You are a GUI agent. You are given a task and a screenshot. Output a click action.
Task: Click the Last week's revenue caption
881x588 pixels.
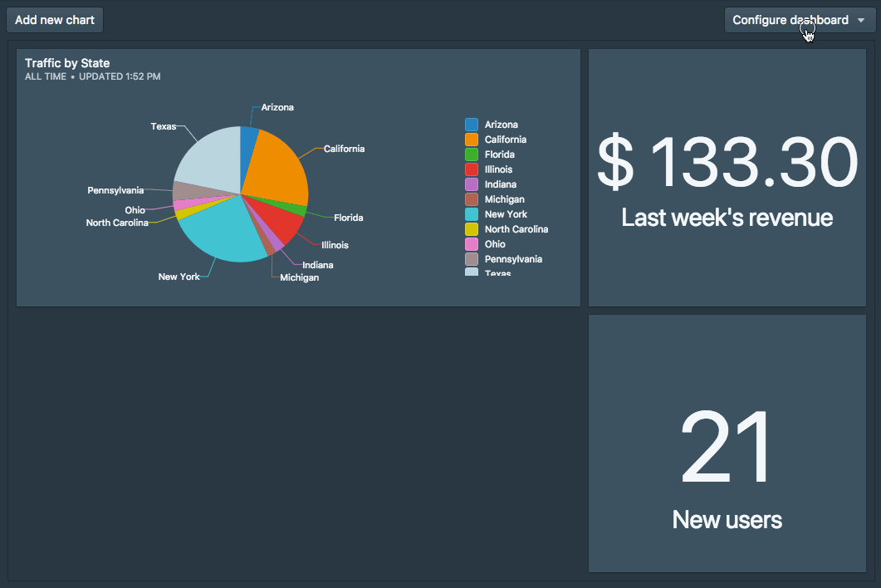(x=727, y=218)
